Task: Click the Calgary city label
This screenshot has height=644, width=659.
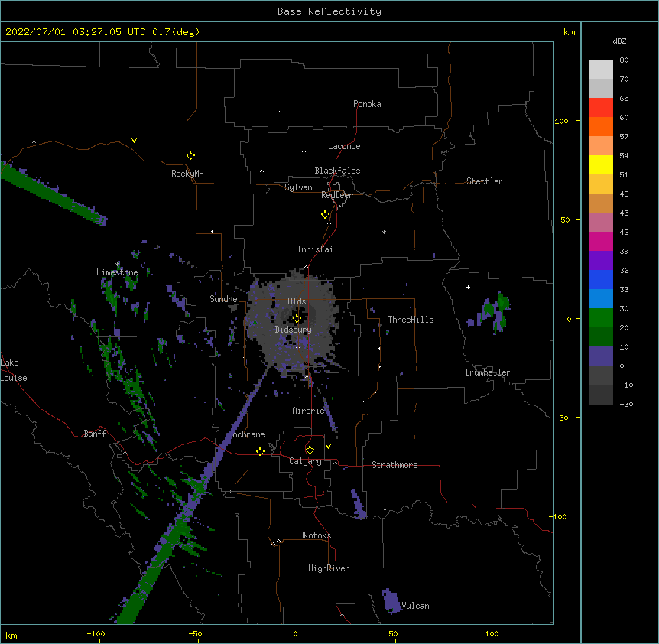Action: [x=306, y=461]
